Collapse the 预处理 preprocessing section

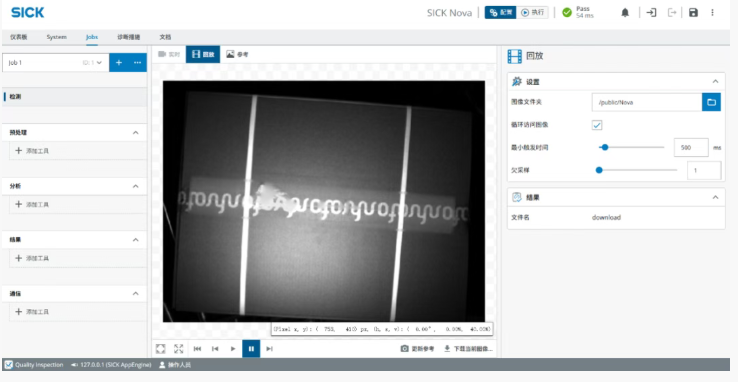(x=136, y=133)
